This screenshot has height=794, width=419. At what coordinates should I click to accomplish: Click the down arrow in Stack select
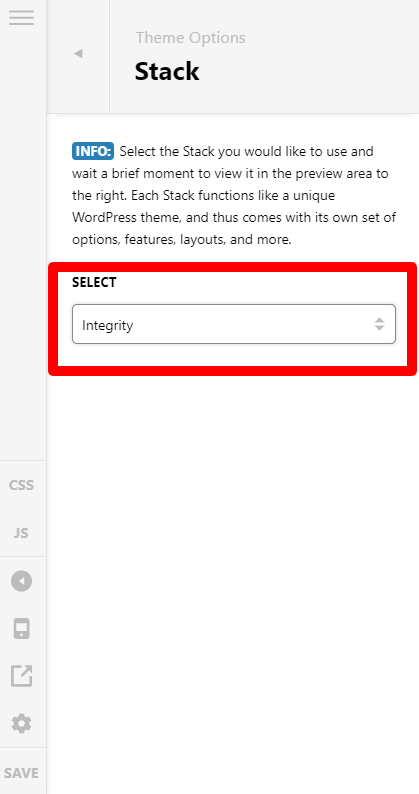pyautogui.click(x=379, y=328)
